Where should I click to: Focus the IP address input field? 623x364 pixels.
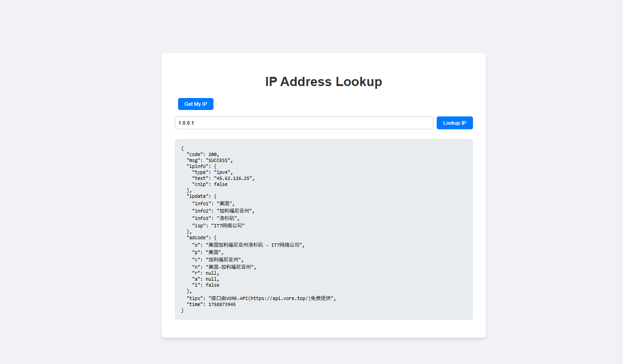[x=304, y=123]
